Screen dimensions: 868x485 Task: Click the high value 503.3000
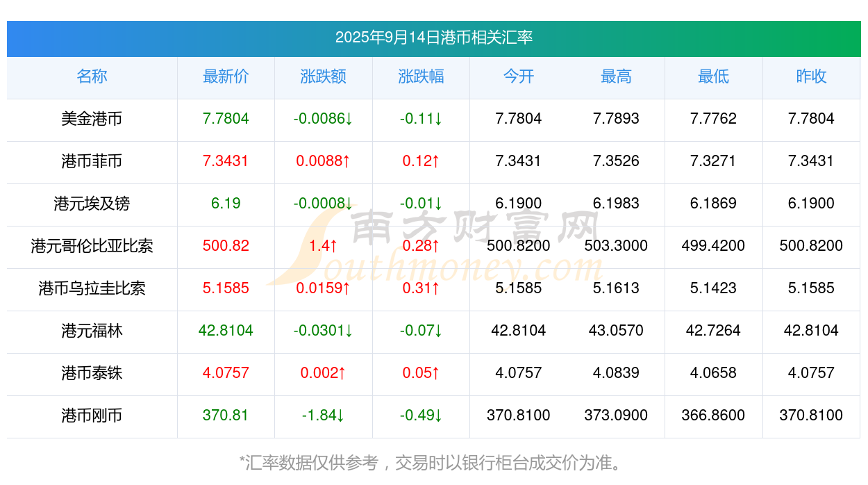[x=616, y=246]
